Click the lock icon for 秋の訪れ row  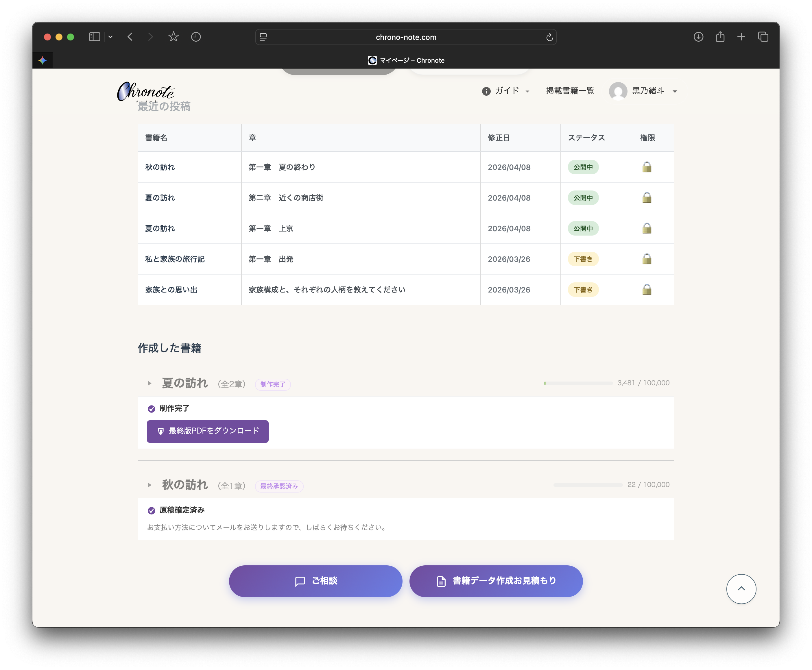pyautogui.click(x=647, y=167)
